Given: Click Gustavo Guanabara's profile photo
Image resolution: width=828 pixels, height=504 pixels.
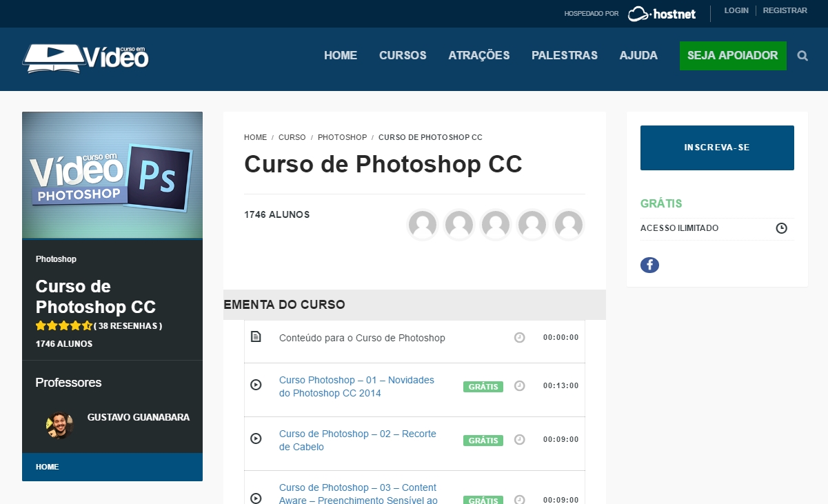Looking at the screenshot, I should pos(60,425).
